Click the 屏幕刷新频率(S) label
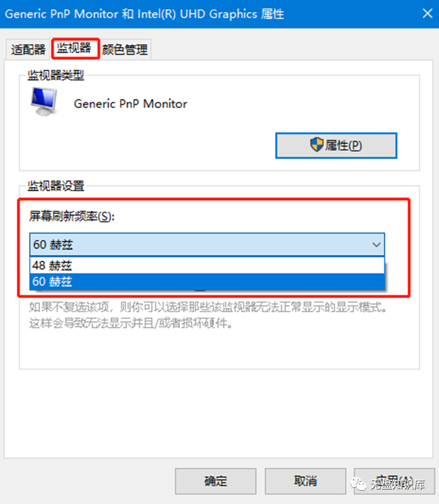This screenshot has width=439, height=504. click(x=71, y=216)
